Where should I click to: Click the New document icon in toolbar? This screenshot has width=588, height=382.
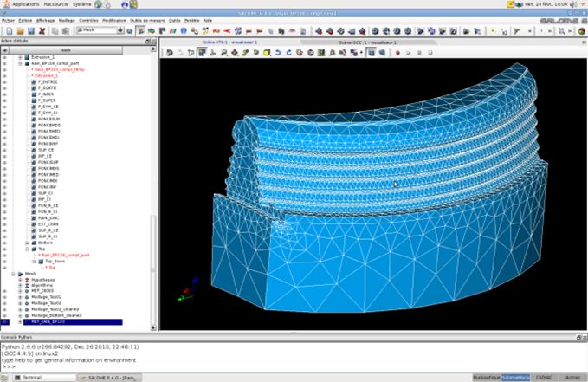click(10, 31)
